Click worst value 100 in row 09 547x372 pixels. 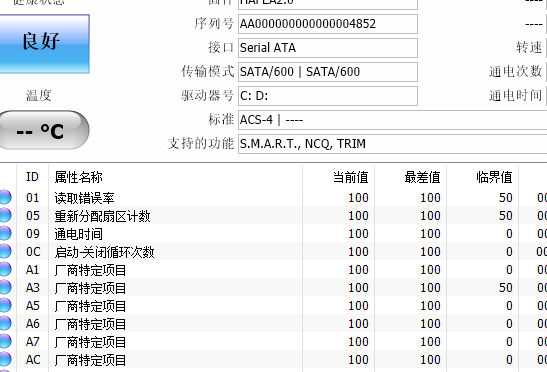[x=430, y=233]
